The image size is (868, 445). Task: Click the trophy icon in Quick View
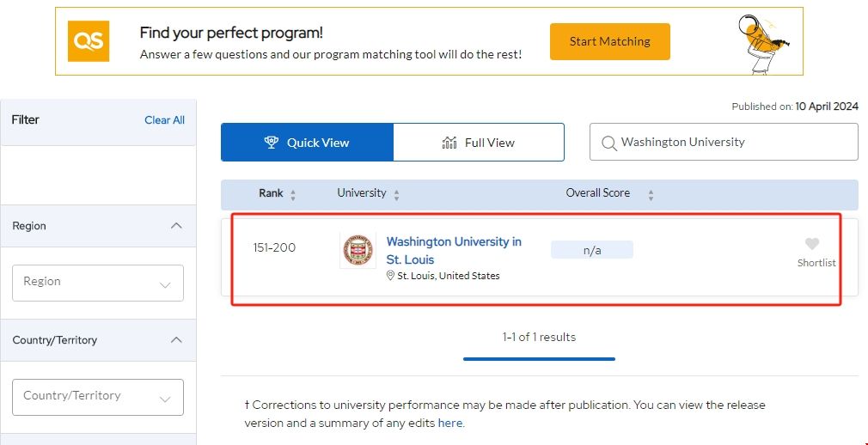click(272, 143)
